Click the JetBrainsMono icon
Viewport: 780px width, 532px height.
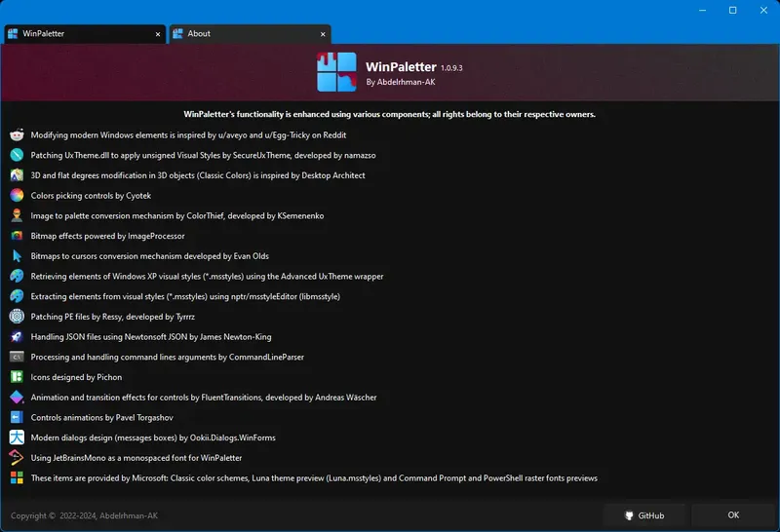[17, 457]
